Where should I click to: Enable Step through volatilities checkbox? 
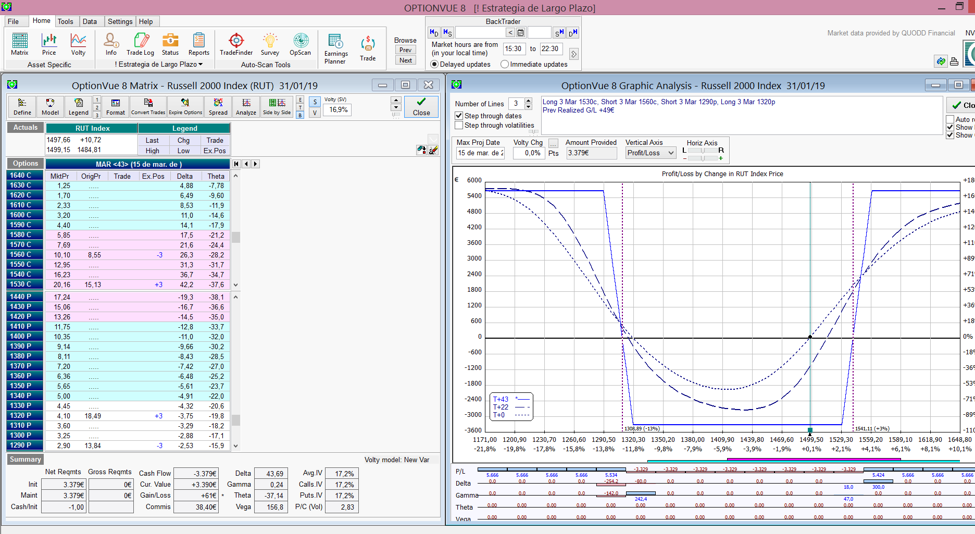(x=459, y=125)
